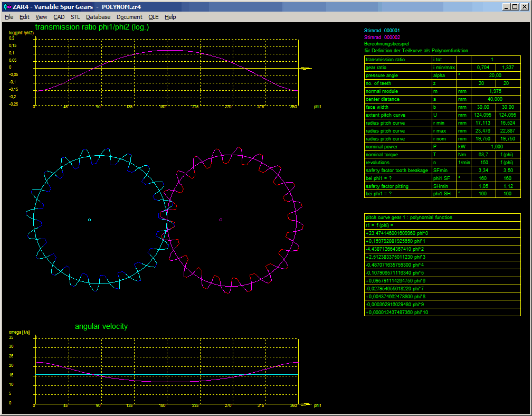
Task: Click the center distance value 40,000
Action: [495, 99]
